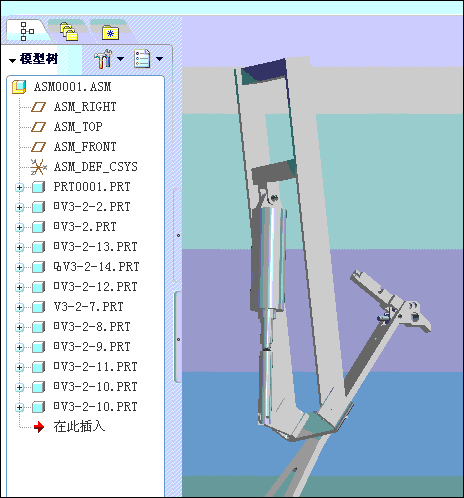Viewport: 464px width, 498px height.
Task: Expand the V3-2-2.PRT node
Action: tap(19, 208)
